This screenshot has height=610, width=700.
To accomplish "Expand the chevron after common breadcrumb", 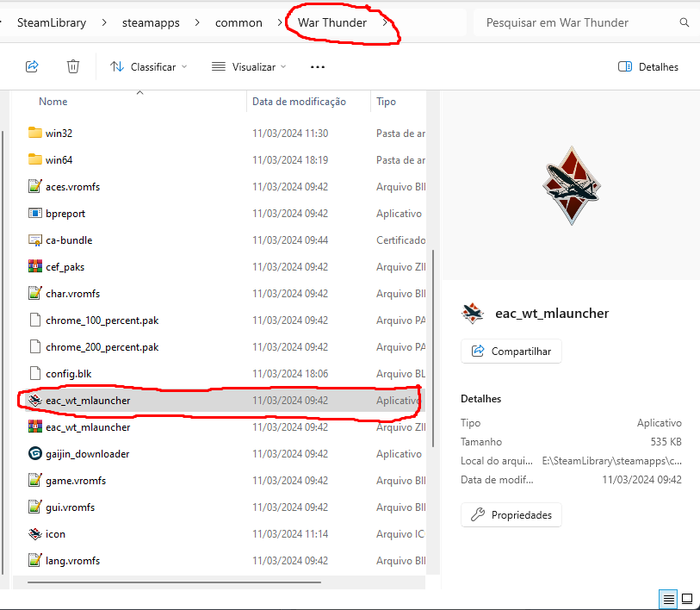I will pyautogui.click(x=280, y=22).
